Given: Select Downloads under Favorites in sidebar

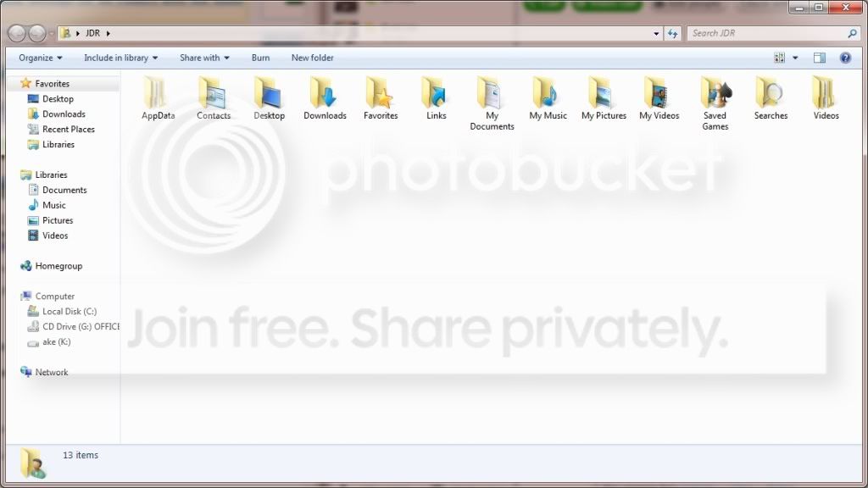Looking at the screenshot, I should point(64,114).
